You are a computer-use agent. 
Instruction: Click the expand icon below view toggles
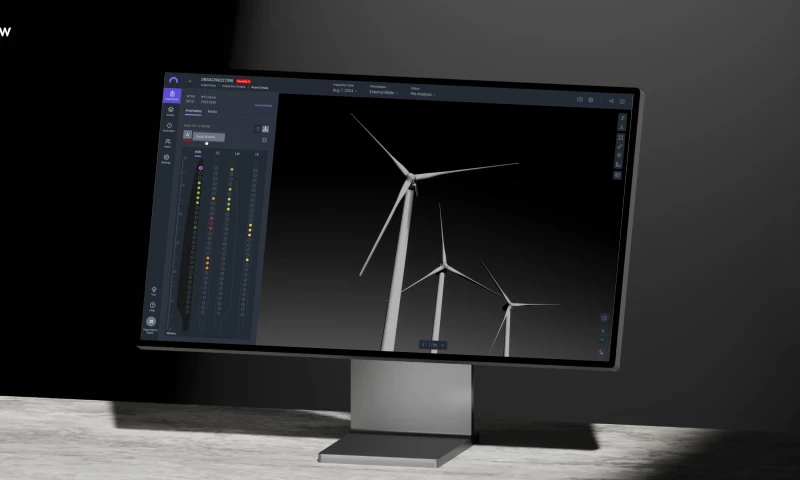[x=264, y=140]
